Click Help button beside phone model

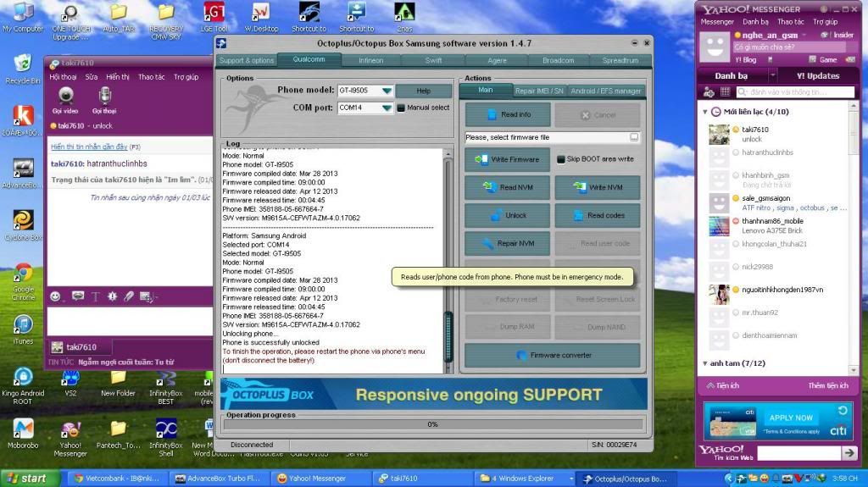click(x=424, y=91)
